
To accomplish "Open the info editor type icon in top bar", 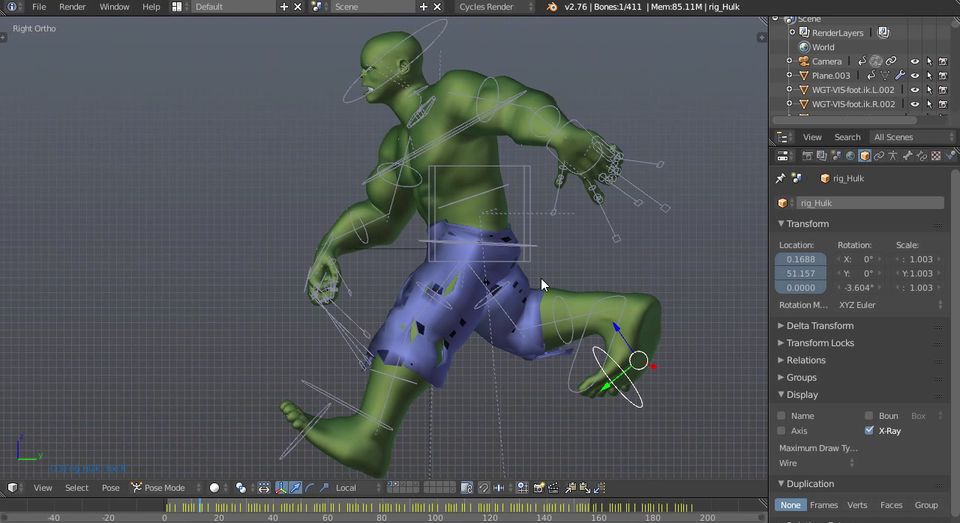I will [x=11, y=7].
